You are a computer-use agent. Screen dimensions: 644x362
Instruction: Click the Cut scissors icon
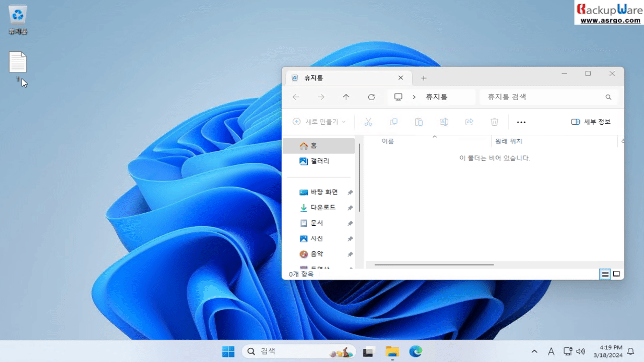pyautogui.click(x=368, y=122)
